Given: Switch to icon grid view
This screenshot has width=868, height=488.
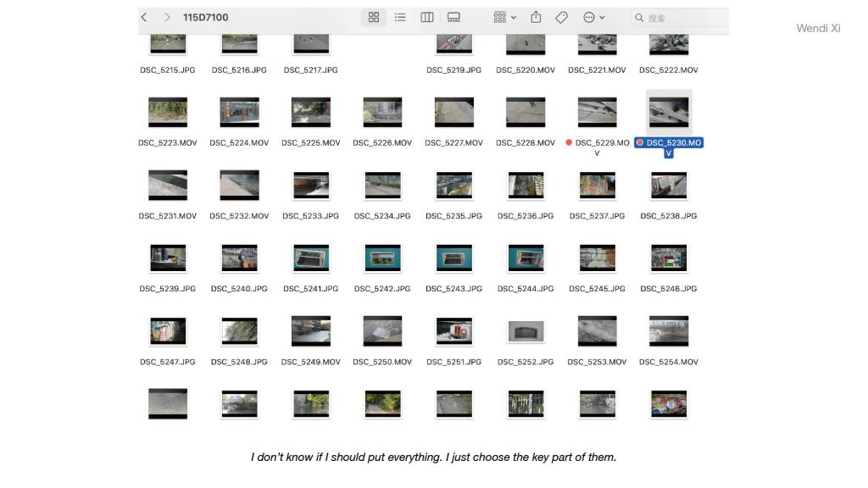Looking at the screenshot, I should click(x=374, y=17).
